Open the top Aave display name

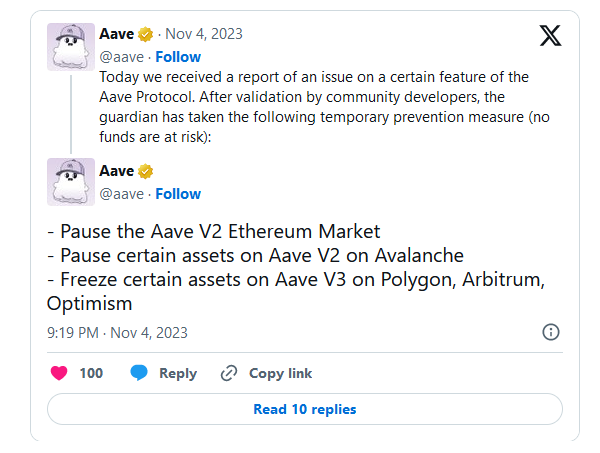click(x=117, y=34)
